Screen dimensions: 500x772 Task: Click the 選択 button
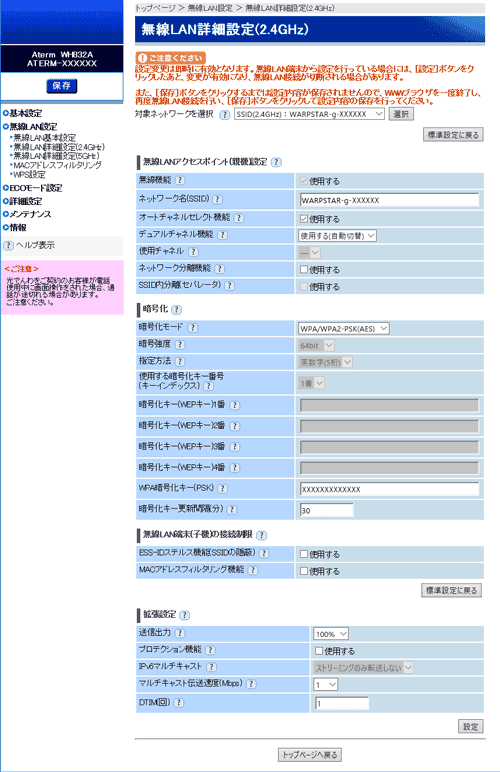click(401, 114)
